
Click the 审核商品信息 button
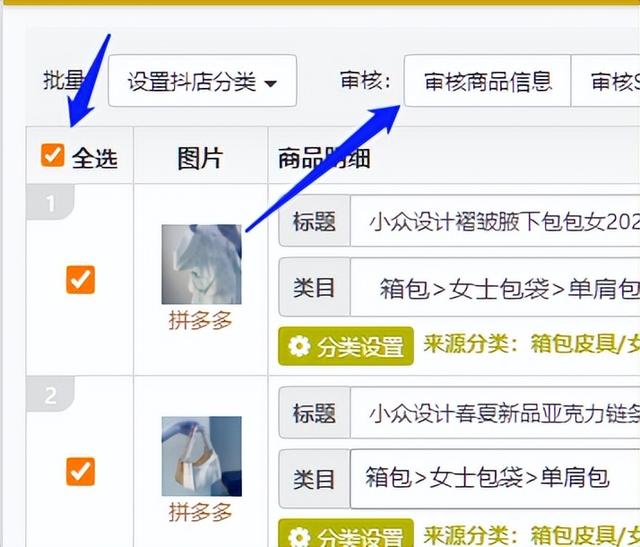(487, 81)
